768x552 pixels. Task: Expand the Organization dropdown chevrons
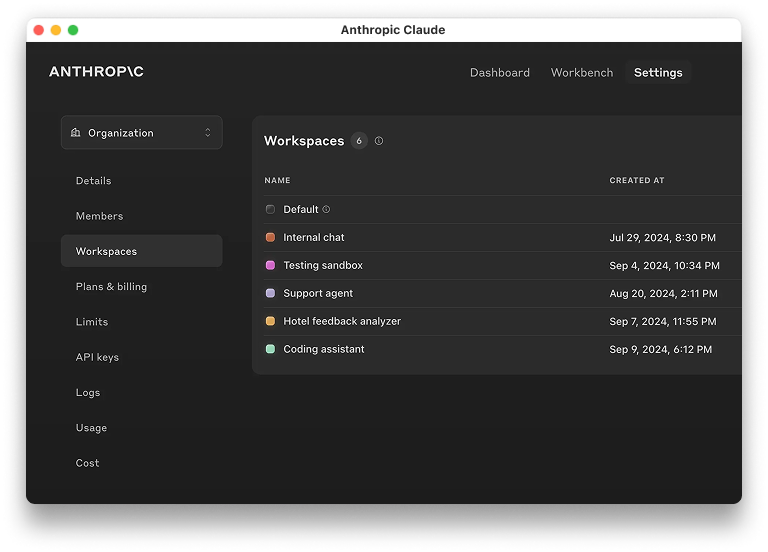208,133
